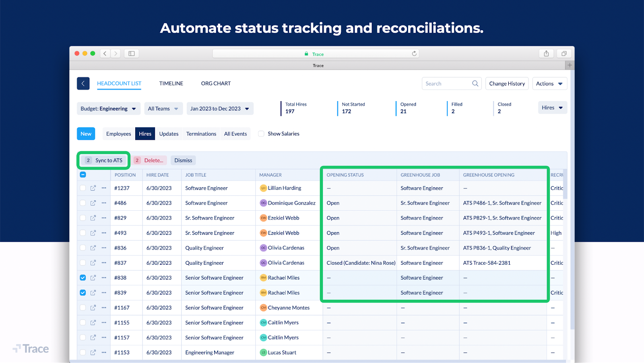Uncheck the box for position #838

83,278
